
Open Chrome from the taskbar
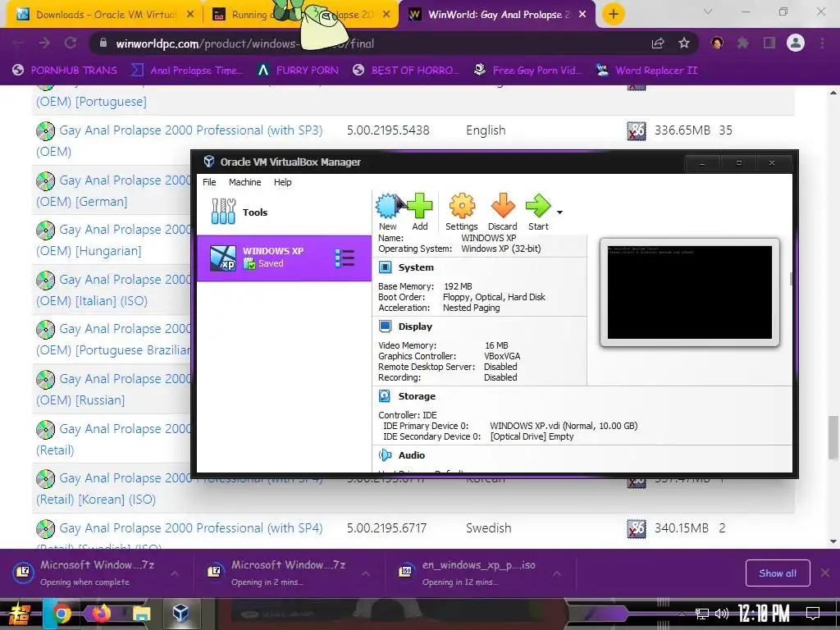[61, 613]
